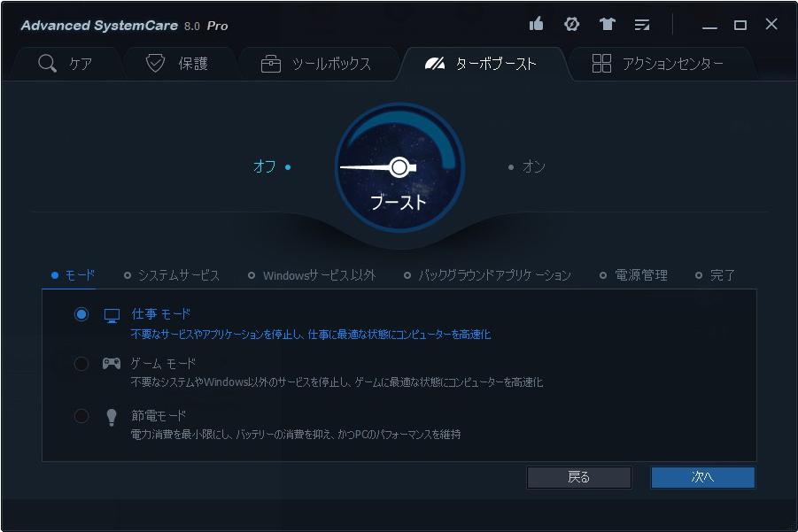Switch to the ケア tab

(x=66, y=64)
